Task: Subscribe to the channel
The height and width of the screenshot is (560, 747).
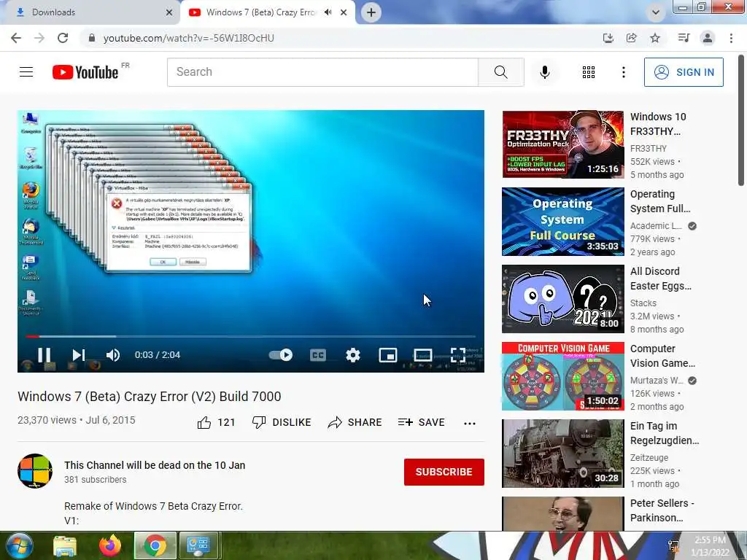Action: click(444, 472)
